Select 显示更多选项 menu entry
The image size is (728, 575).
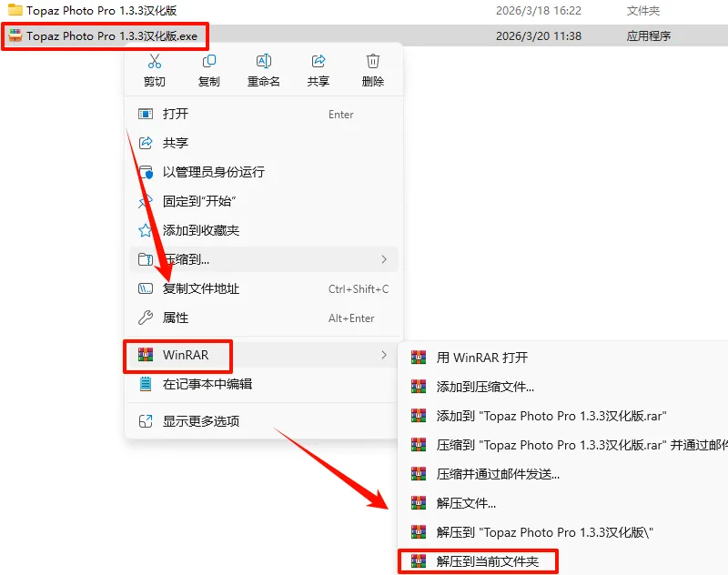263,421
